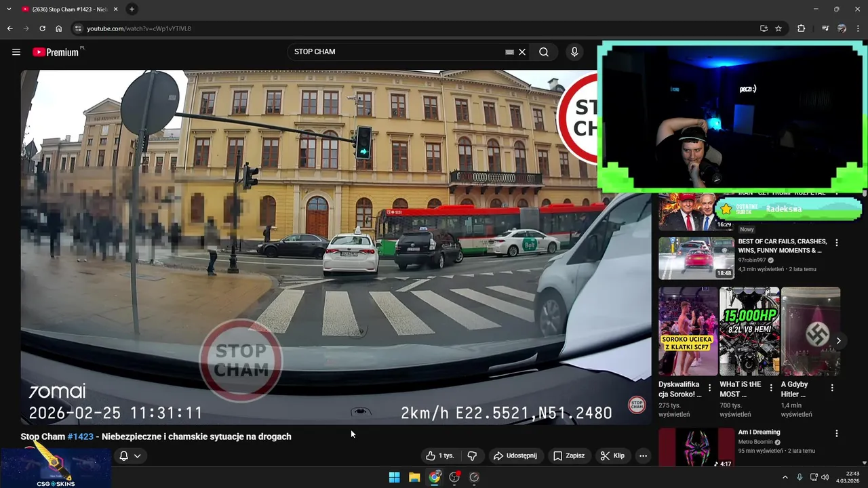Go to YouTube Premium home logo
Image resolution: width=868 pixels, height=488 pixels.
(x=56, y=52)
